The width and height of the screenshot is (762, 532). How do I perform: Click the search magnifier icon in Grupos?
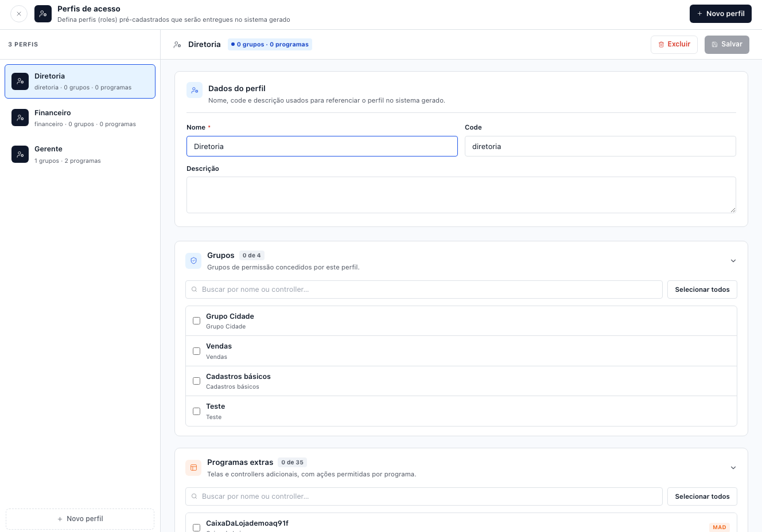(195, 290)
